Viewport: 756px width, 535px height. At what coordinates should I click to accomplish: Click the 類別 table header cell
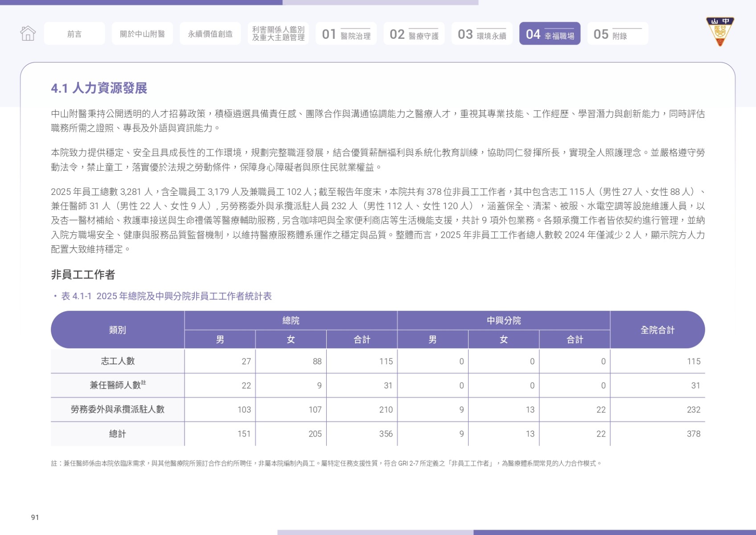(x=118, y=330)
